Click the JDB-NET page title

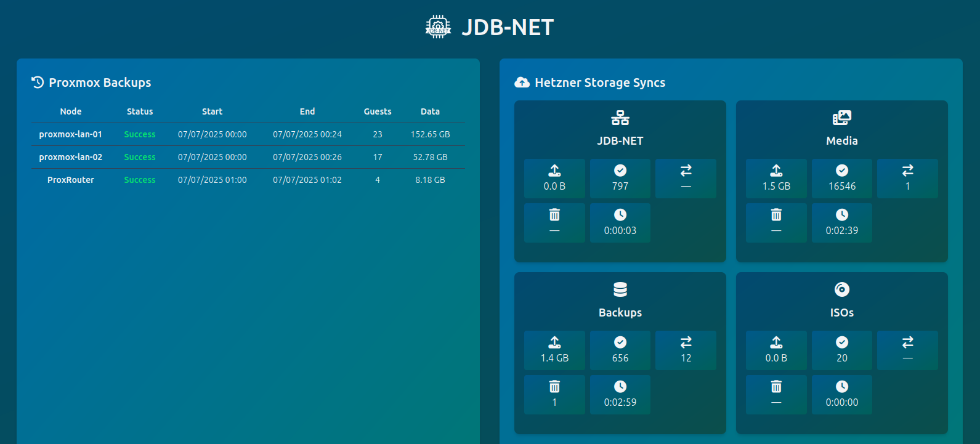[x=508, y=27]
